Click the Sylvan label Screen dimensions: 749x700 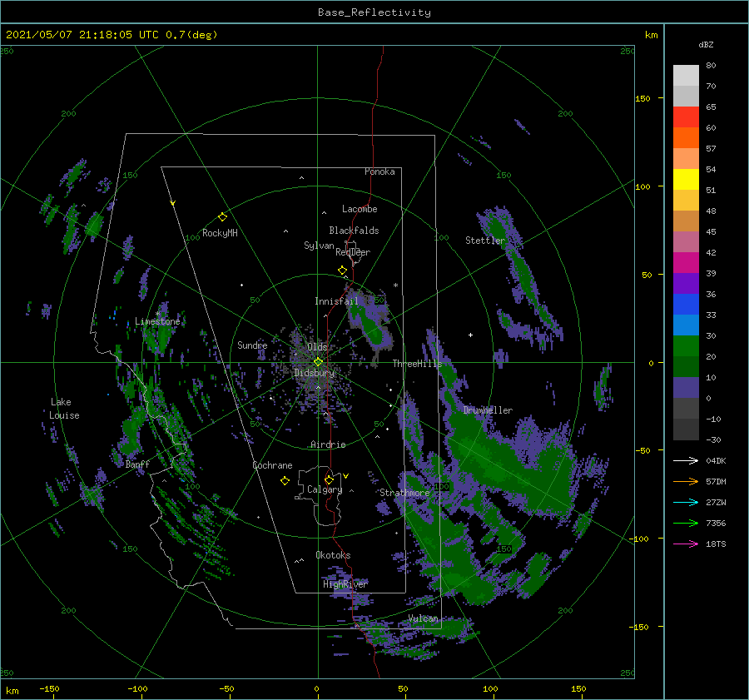coord(319,246)
